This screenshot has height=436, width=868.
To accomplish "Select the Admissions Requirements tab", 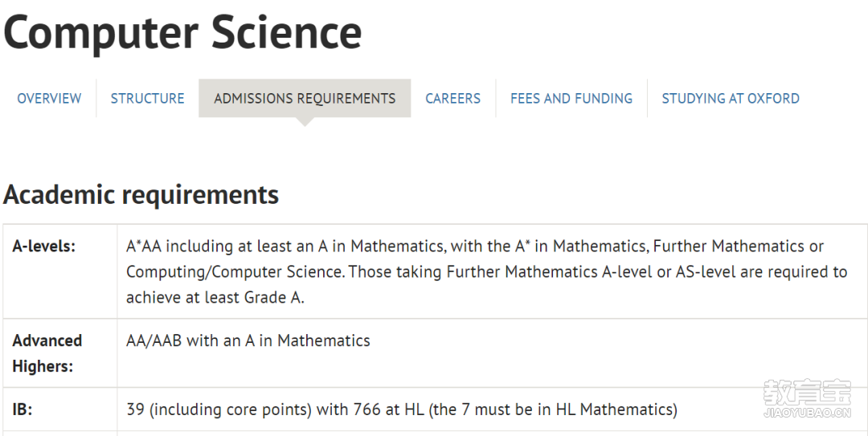I will pos(305,98).
